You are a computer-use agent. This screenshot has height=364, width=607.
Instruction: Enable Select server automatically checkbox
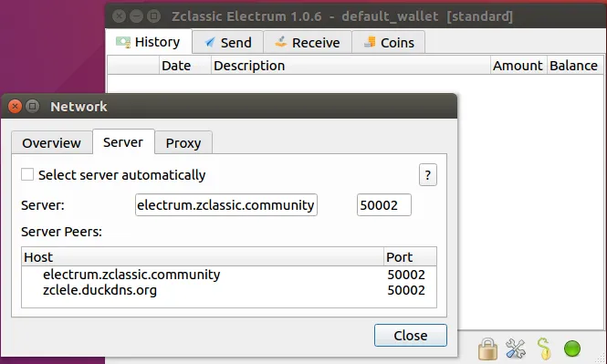click(27, 174)
